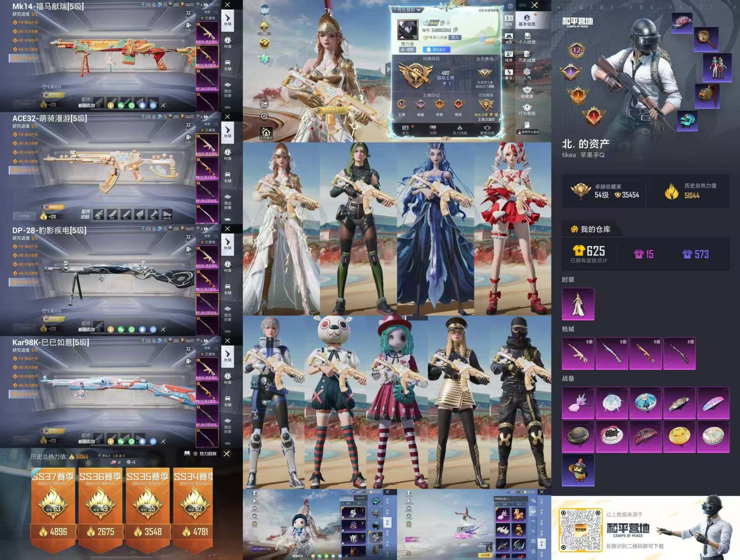The width and height of the screenshot is (740, 560).
Task: Copy the player ID number 2481953345
Action: (x=456, y=30)
